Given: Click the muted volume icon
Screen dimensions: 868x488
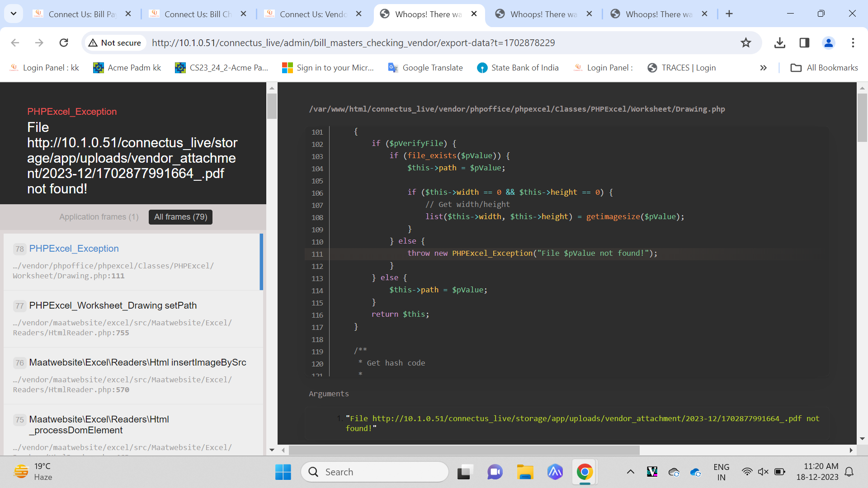Looking at the screenshot, I should point(763,472).
